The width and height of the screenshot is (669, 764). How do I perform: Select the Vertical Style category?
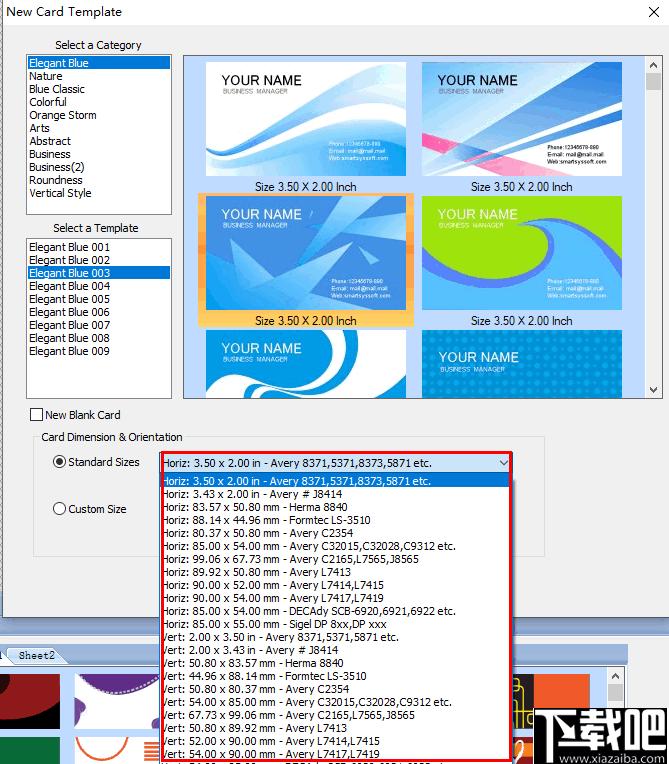pyautogui.click(x=60, y=193)
